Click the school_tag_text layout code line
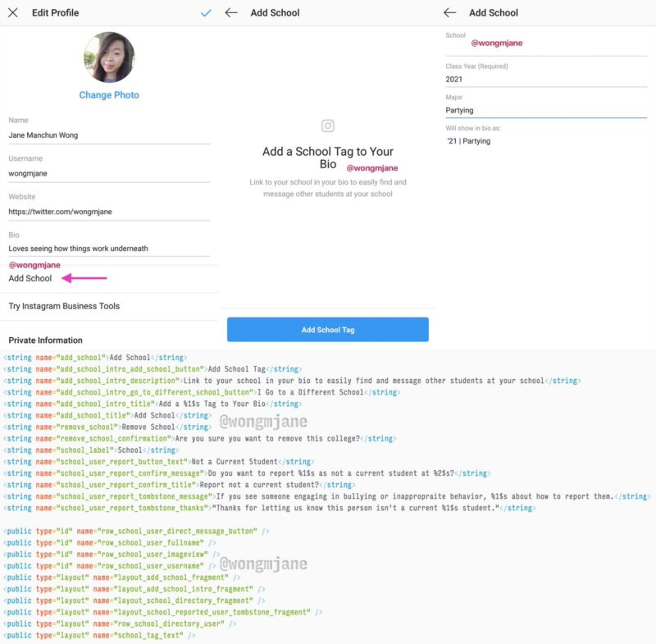Image resolution: width=656 pixels, height=644 pixels. 99,635
